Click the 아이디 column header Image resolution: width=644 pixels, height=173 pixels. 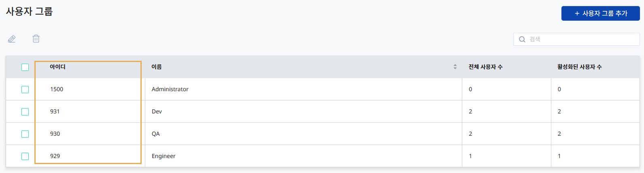coord(57,67)
